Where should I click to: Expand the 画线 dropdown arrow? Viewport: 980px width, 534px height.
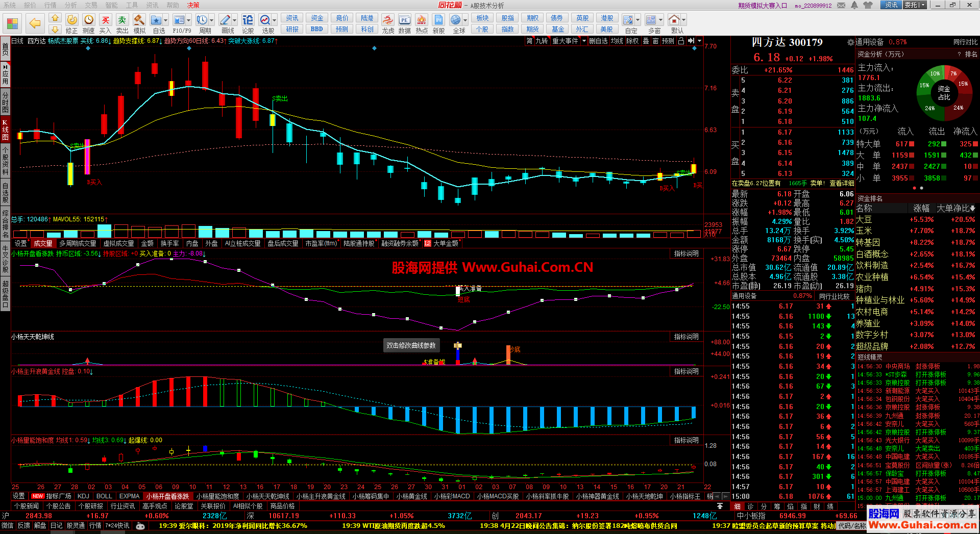(235, 20)
